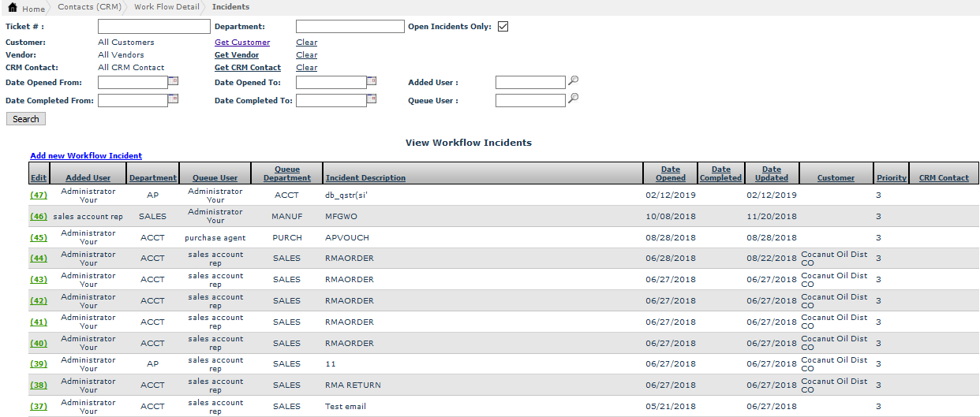Open the Get Customer link

click(242, 43)
